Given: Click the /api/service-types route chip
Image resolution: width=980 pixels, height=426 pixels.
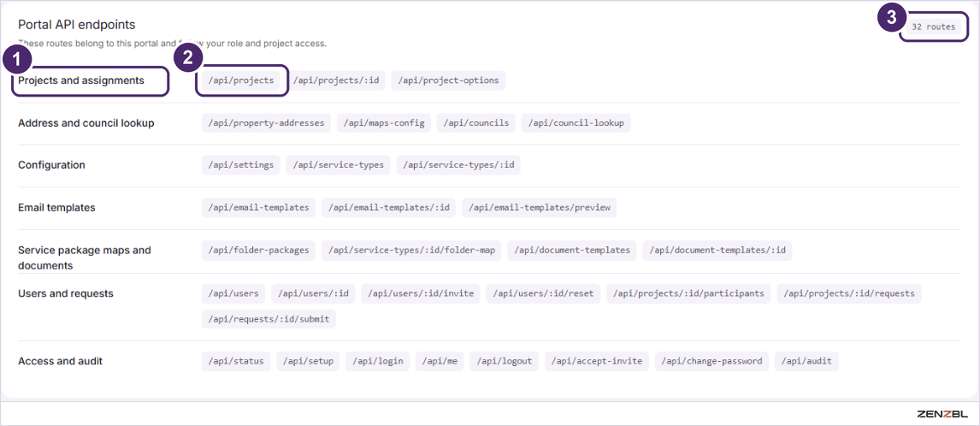Looking at the screenshot, I should tap(339, 165).
